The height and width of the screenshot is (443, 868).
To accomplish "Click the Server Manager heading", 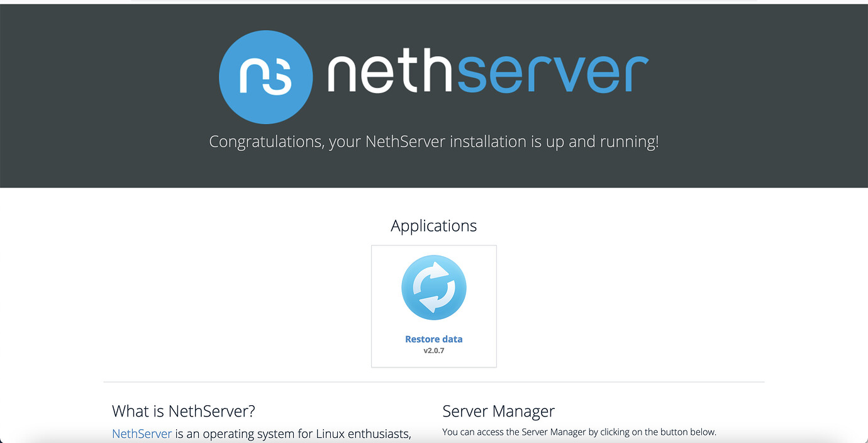I will click(499, 411).
